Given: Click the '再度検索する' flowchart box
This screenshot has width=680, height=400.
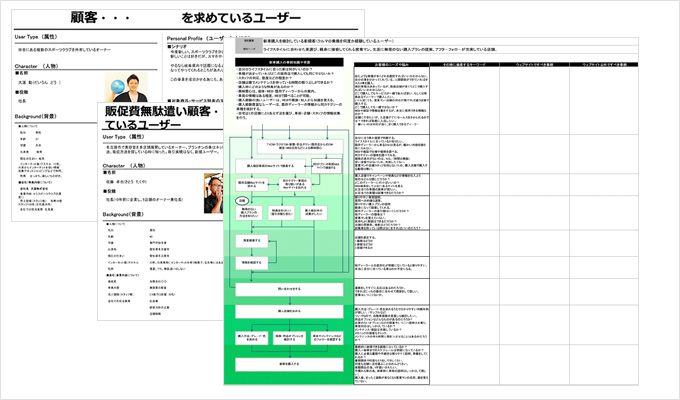Looking at the screenshot, I should 252,241.
